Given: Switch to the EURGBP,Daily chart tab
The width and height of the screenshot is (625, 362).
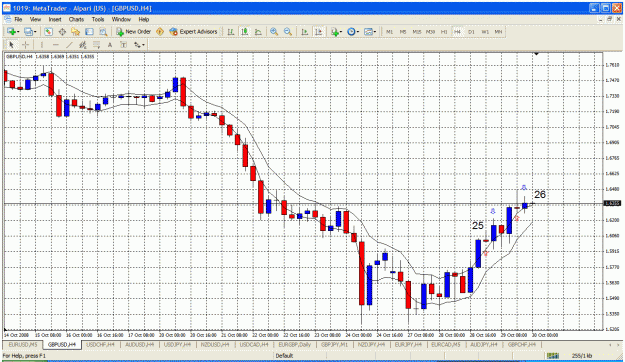Looking at the screenshot, I should pos(295,344).
